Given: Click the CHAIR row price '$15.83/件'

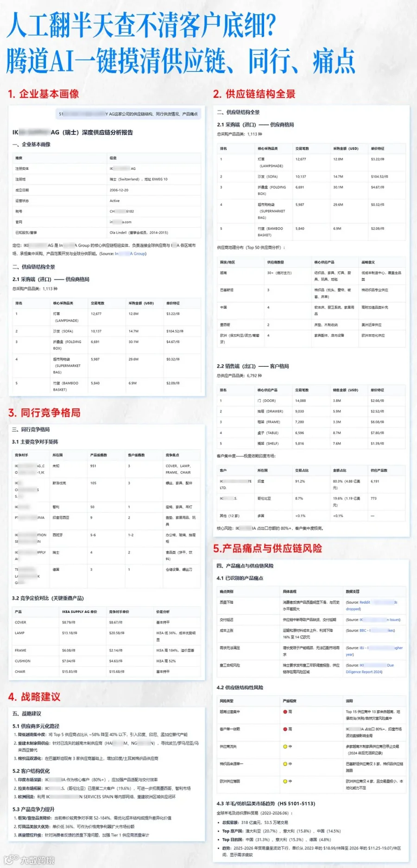Looking at the screenshot, I should [69, 671].
